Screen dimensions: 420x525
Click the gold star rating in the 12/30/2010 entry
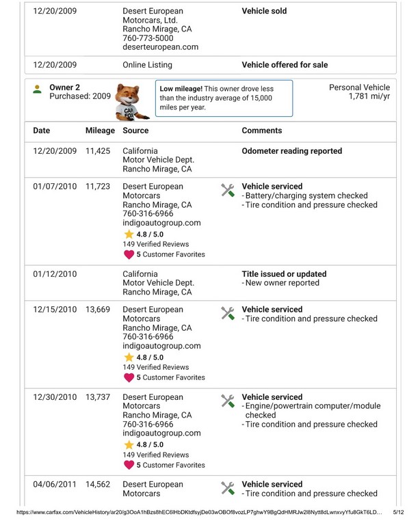[x=129, y=444]
